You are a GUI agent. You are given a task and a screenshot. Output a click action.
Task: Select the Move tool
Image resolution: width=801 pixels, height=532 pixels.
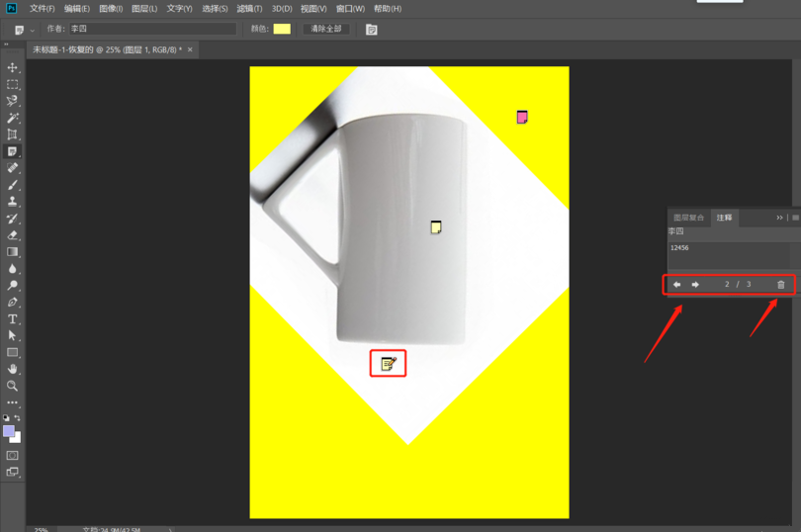click(13, 67)
